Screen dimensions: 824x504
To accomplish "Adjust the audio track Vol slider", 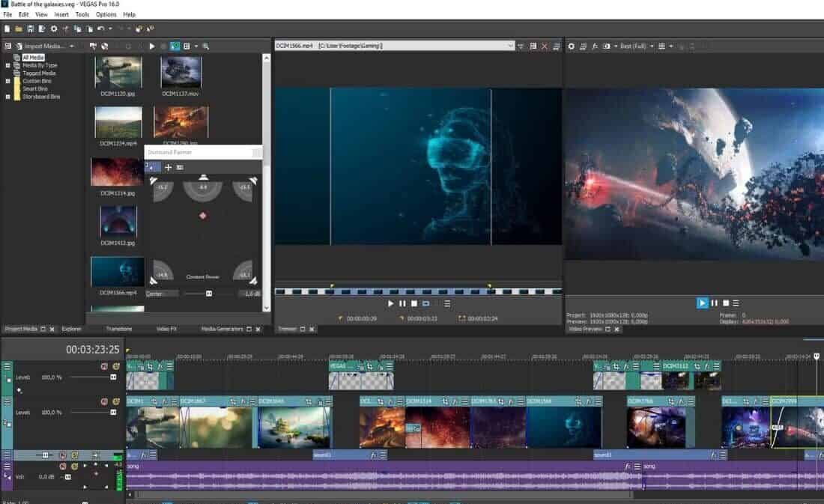I will coord(67,477).
